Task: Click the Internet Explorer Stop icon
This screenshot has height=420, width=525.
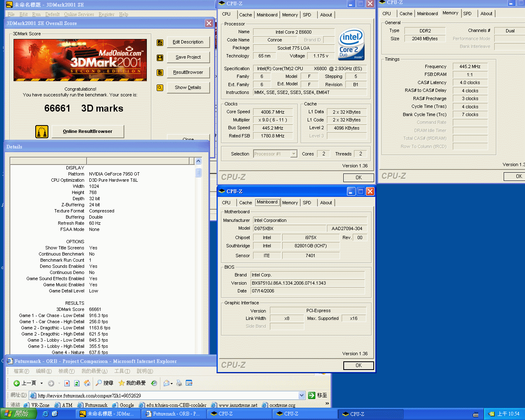Action: tap(67, 383)
